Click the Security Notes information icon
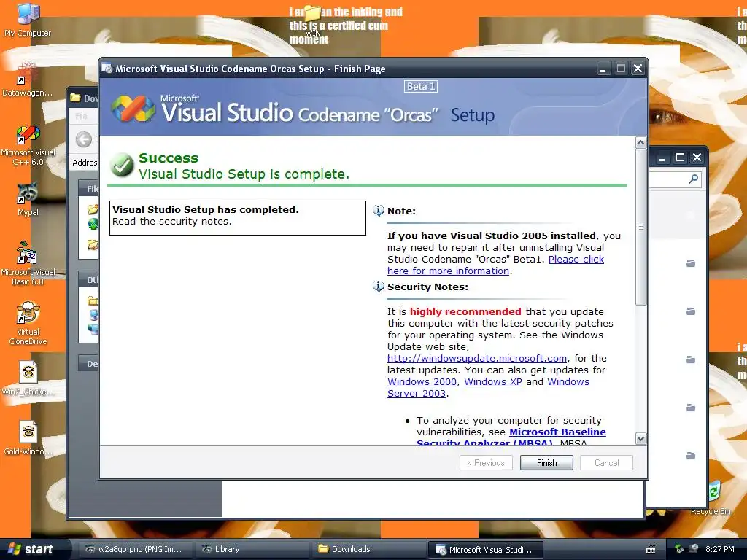 pos(379,286)
